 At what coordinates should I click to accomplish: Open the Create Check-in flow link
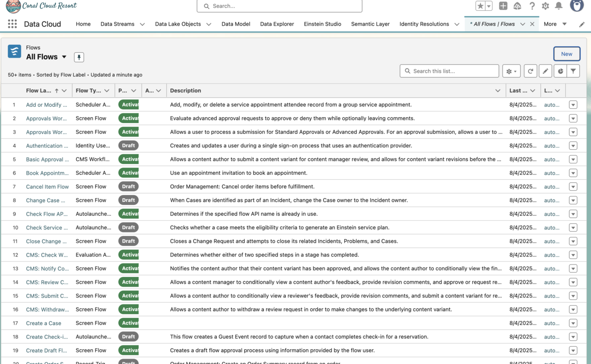click(x=47, y=337)
